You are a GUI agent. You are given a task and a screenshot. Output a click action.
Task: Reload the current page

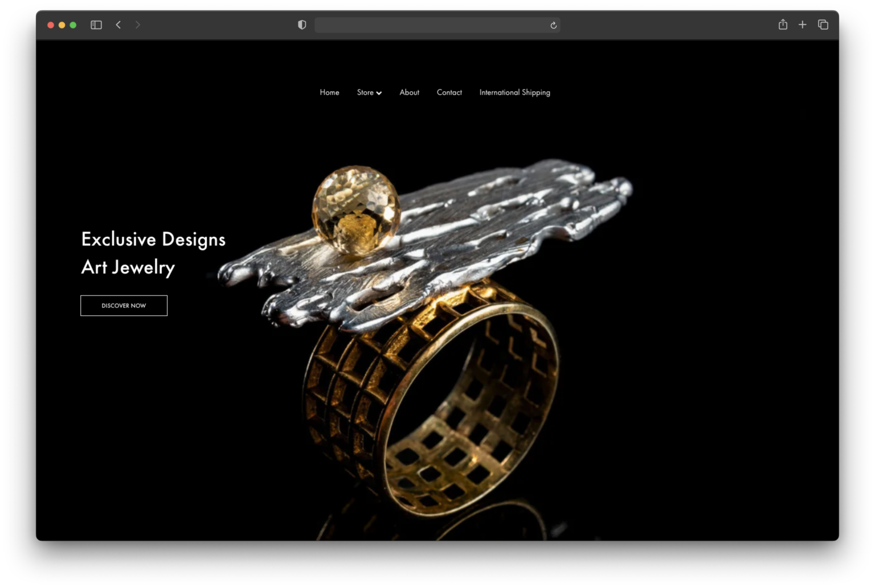(x=553, y=25)
